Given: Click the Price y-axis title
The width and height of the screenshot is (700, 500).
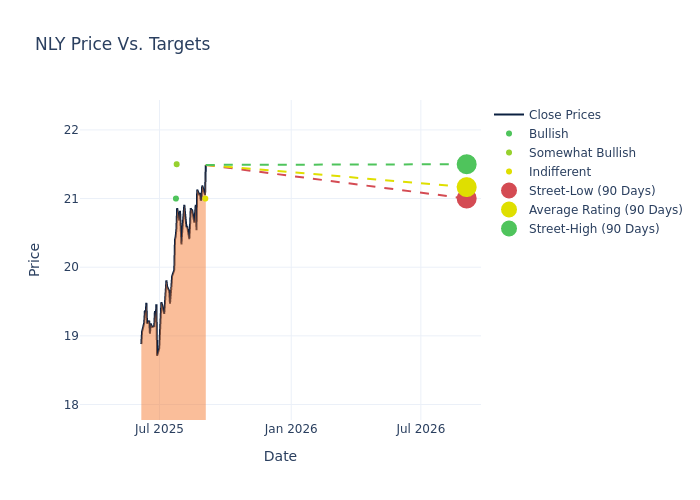Looking at the screenshot, I should [35, 259].
